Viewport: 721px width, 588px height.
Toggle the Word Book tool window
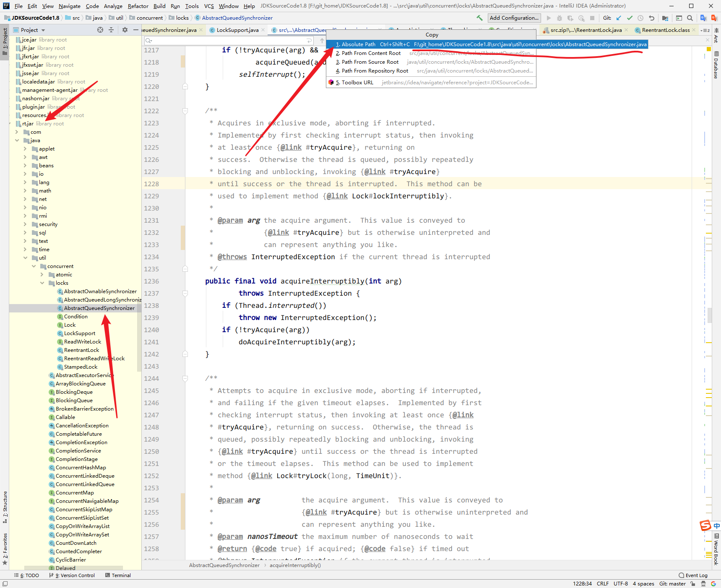tap(716, 549)
